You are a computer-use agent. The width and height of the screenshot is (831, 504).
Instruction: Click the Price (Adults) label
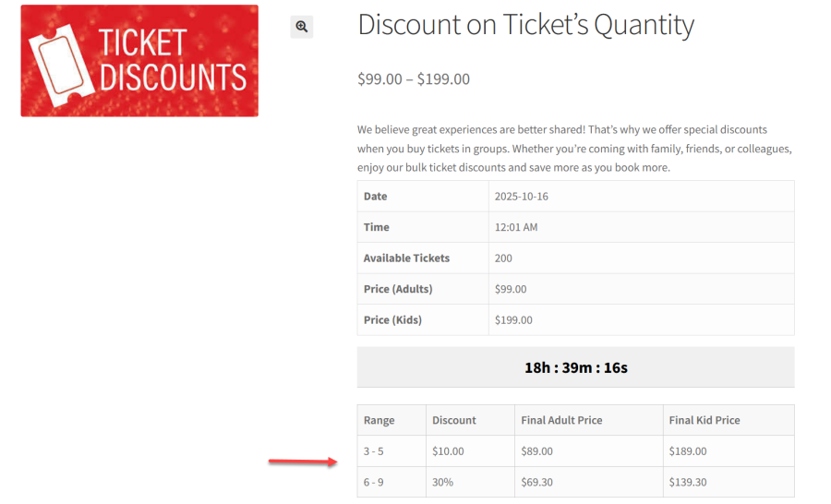coord(398,289)
